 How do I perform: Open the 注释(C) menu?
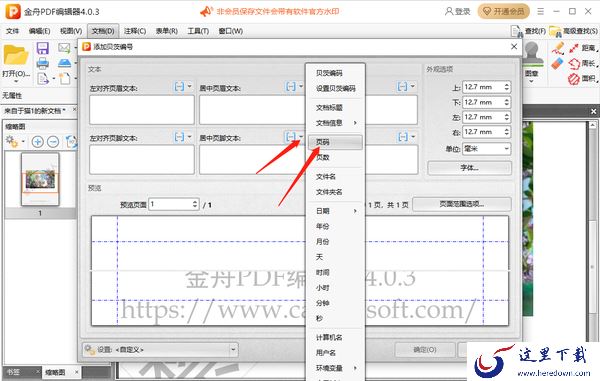135,31
